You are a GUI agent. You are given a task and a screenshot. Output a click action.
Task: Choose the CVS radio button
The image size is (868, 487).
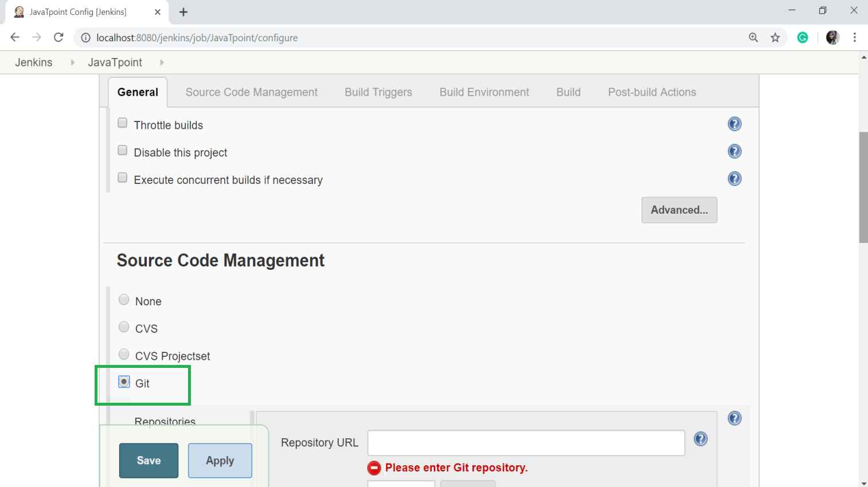tap(124, 327)
